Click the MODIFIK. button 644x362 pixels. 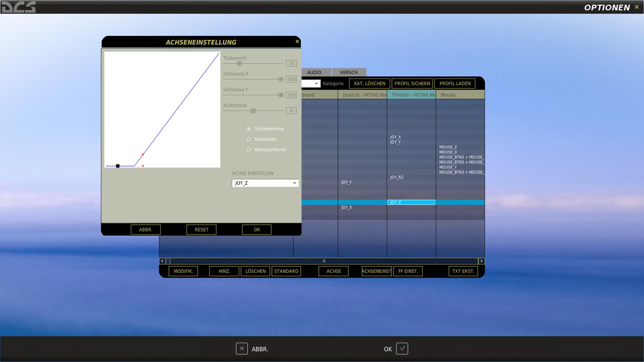point(183,271)
